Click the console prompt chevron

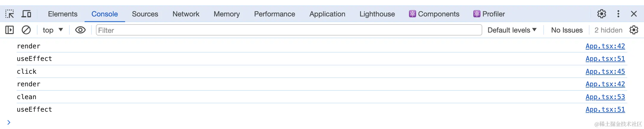tap(9, 122)
